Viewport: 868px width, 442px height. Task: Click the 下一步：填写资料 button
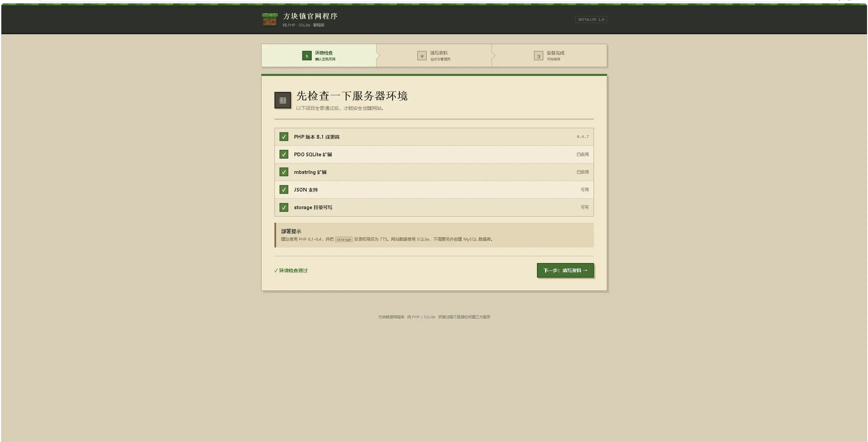(565, 270)
